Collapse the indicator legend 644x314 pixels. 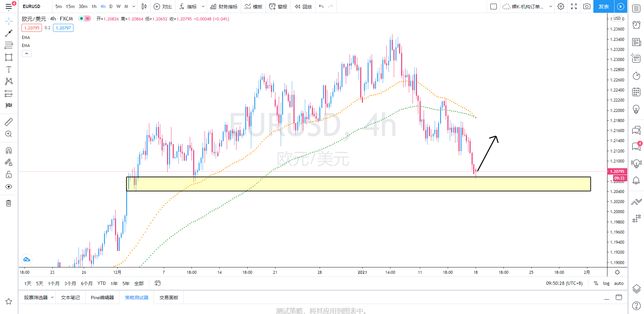point(26,54)
